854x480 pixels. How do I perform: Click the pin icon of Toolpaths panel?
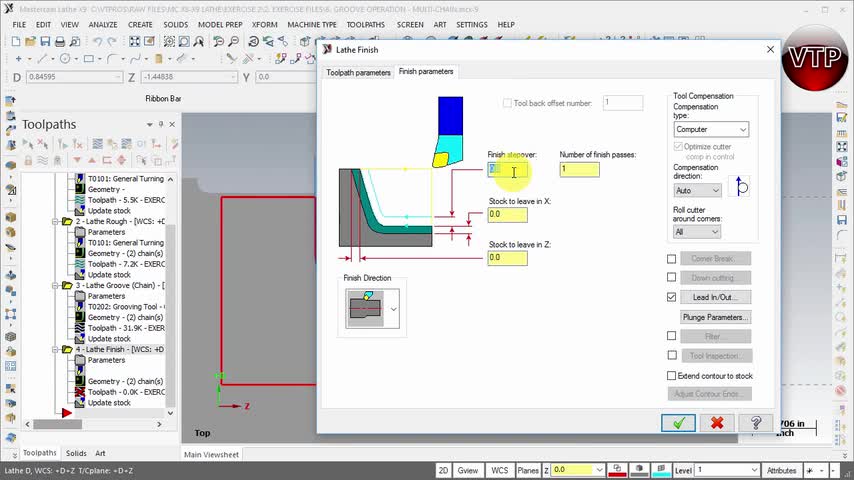click(161, 124)
